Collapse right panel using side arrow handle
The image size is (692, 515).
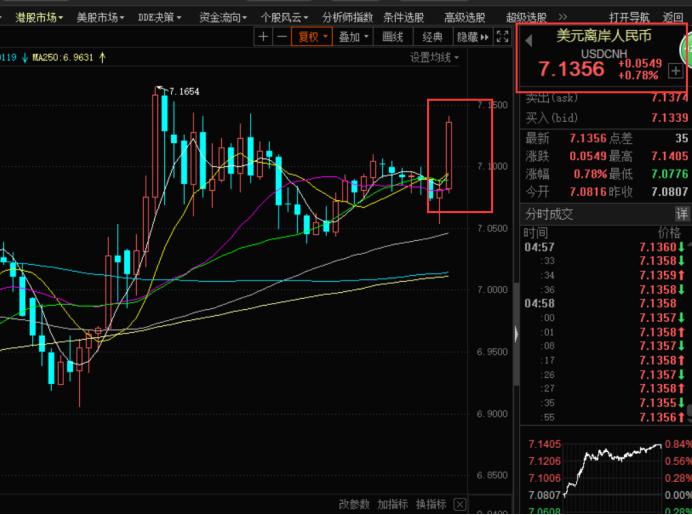(x=516, y=334)
